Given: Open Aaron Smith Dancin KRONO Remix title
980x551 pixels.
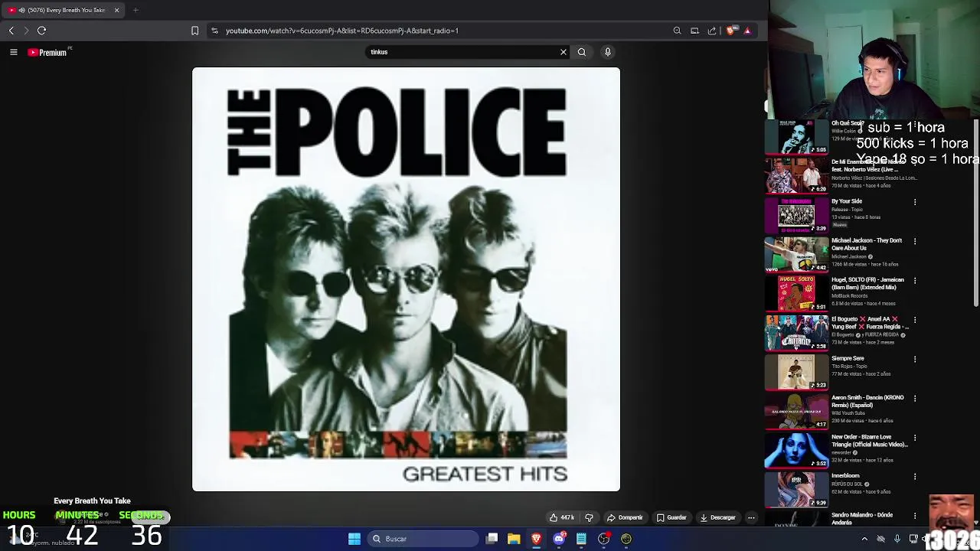Looking at the screenshot, I should click(x=867, y=401).
